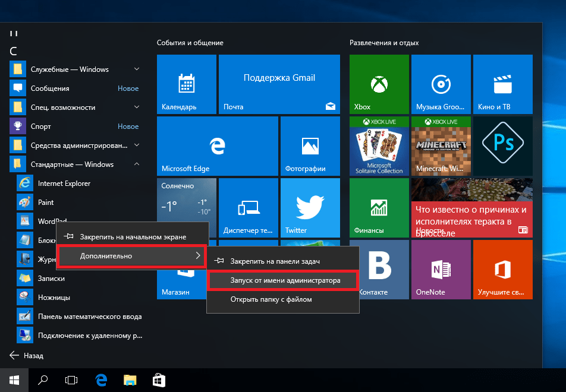Open File Explorer on the taskbar
This screenshot has height=392, width=566.
(130, 380)
